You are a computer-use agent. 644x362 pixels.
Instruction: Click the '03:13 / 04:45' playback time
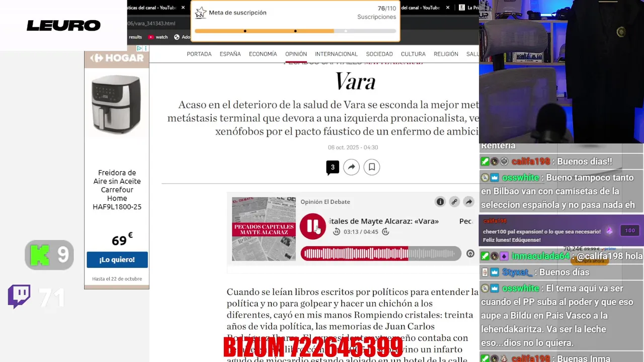(x=361, y=232)
